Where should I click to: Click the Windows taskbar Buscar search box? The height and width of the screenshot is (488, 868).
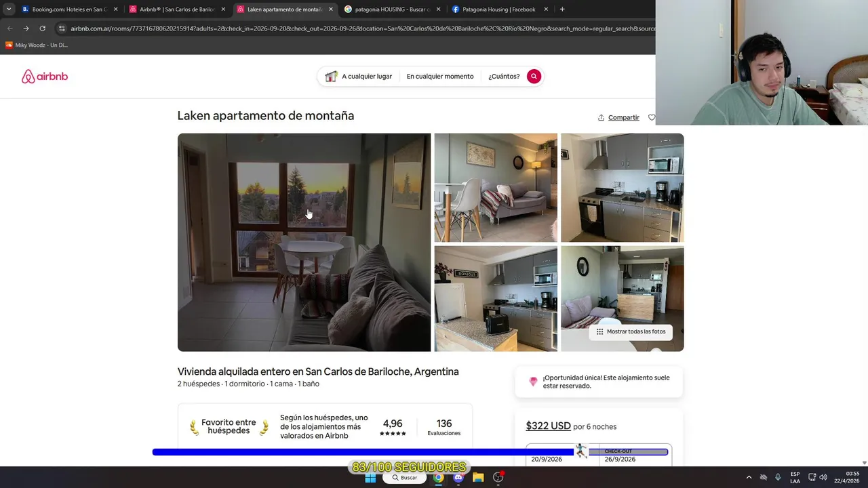pos(405,477)
